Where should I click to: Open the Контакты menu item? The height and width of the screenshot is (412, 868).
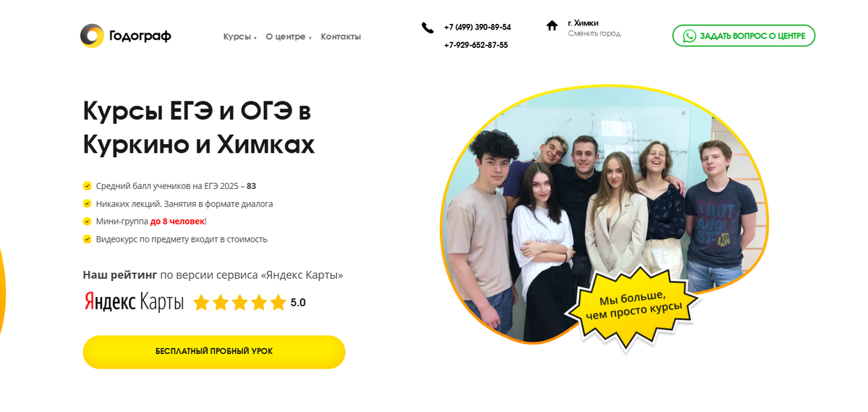point(341,37)
